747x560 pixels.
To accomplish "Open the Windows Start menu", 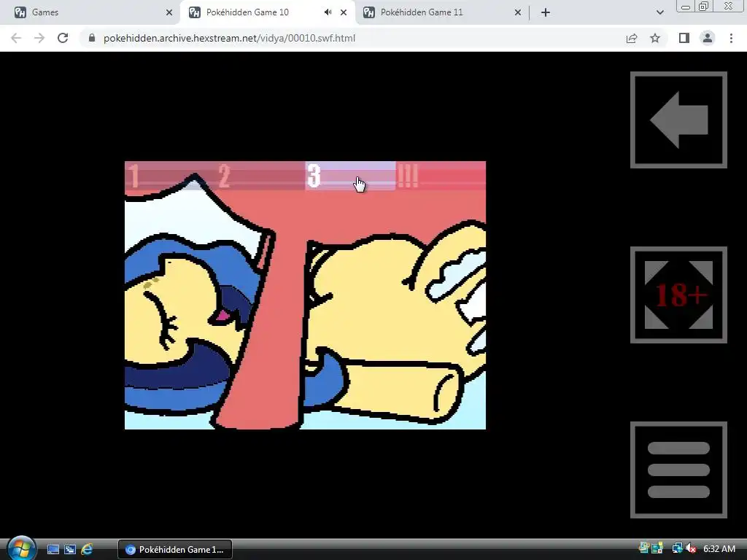I will [x=21, y=548].
